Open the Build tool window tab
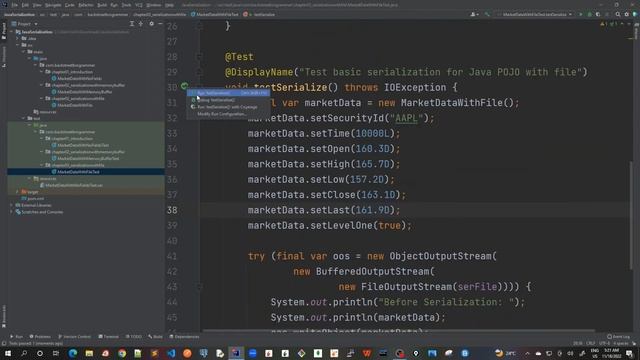This screenshot has width=640, height=360. pyautogui.click(x=156, y=337)
